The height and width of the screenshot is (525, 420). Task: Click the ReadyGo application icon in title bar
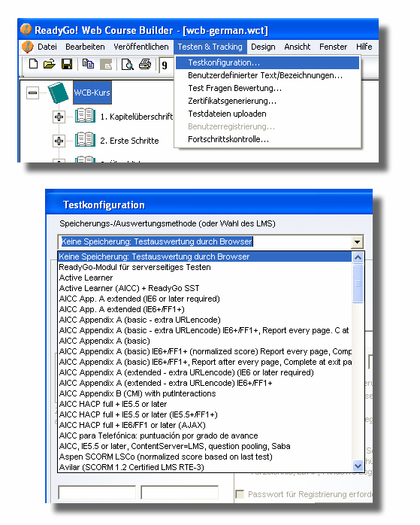pyautogui.click(x=26, y=29)
